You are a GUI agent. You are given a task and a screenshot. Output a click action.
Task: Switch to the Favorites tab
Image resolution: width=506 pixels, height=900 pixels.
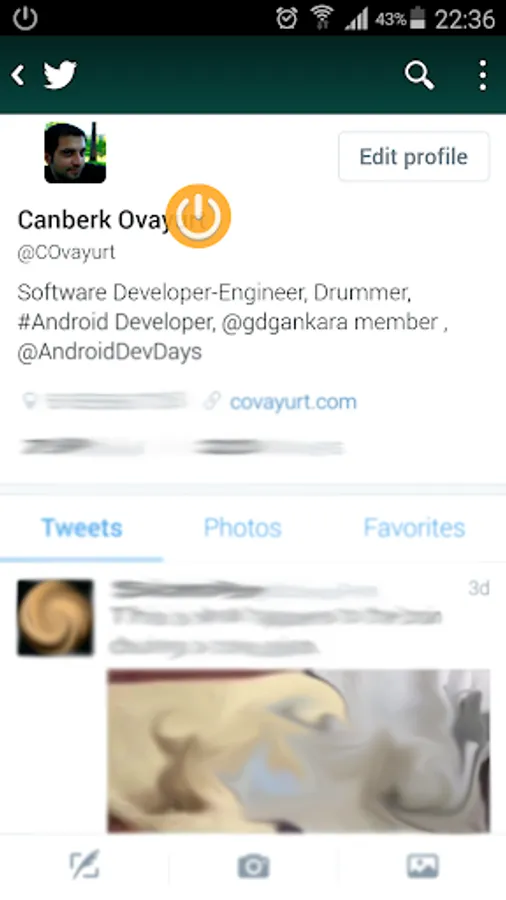(414, 527)
